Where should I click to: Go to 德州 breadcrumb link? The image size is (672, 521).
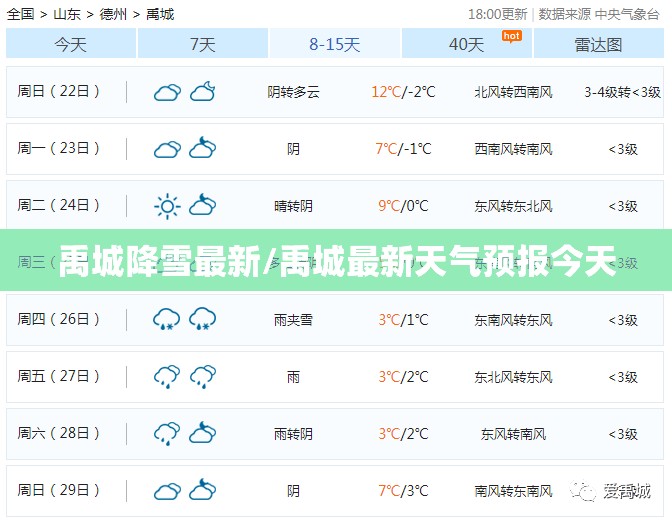(113, 14)
